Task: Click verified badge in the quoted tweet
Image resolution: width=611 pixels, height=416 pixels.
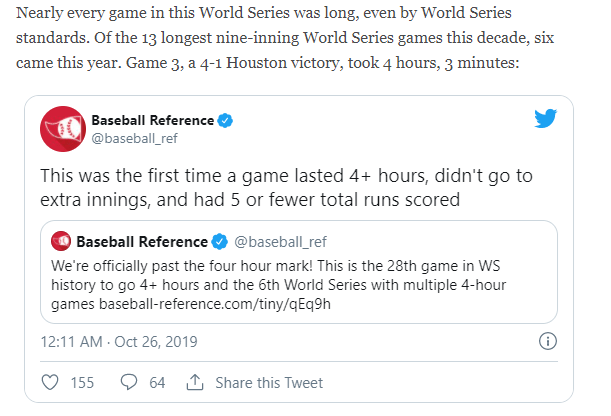Action: pyautogui.click(x=218, y=242)
